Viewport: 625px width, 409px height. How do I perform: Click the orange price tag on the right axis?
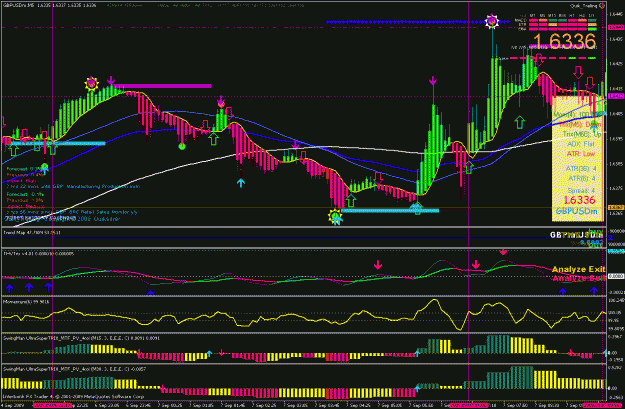(x=616, y=208)
